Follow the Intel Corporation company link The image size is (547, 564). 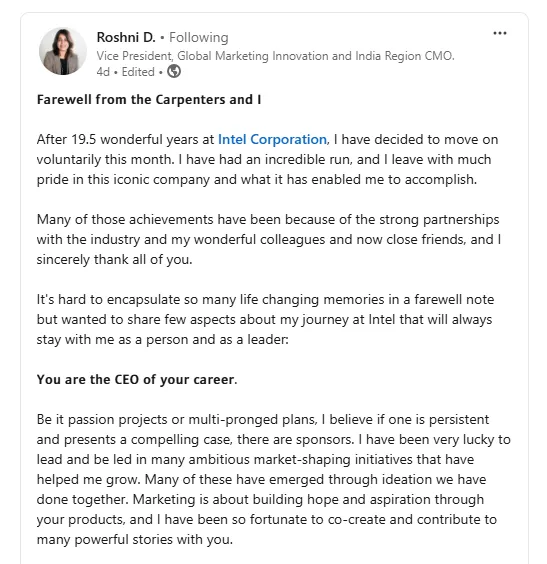tap(273, 139)
